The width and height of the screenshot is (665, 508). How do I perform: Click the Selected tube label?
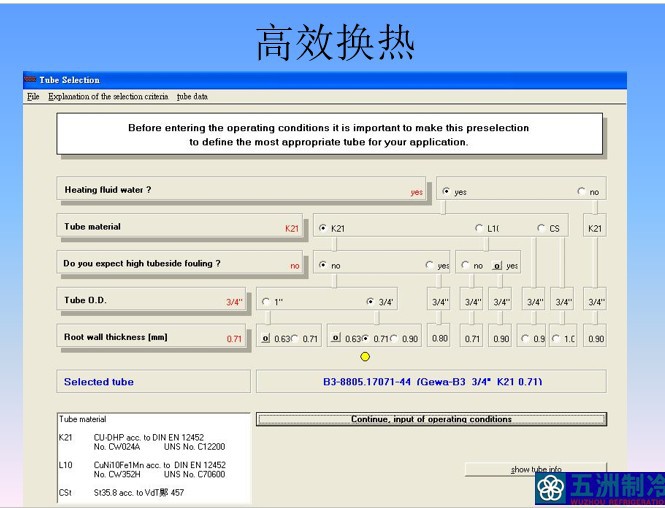click(99, 382)
